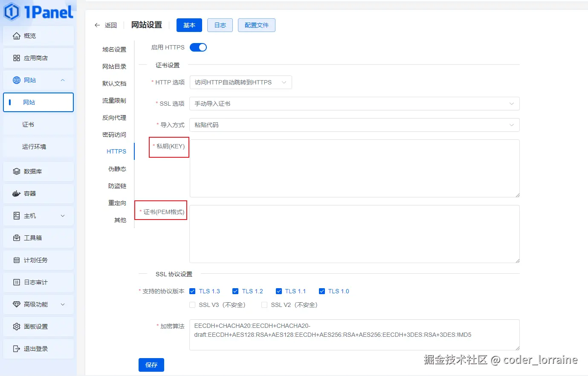Uncheck the TLS 1.0 checkbox
Screen dimensions: 588x376
click(x=322, y=291)
